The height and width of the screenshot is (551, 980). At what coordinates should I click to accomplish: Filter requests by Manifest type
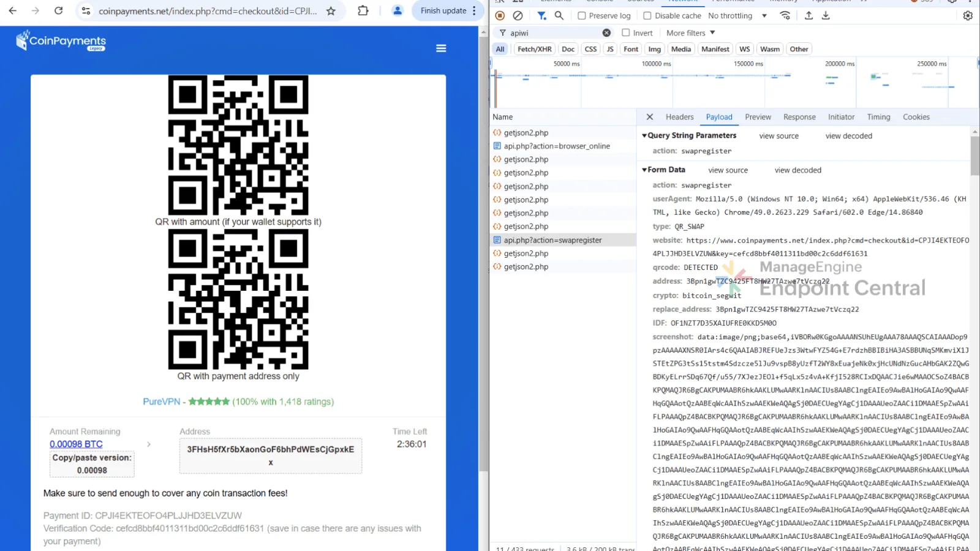715,49
